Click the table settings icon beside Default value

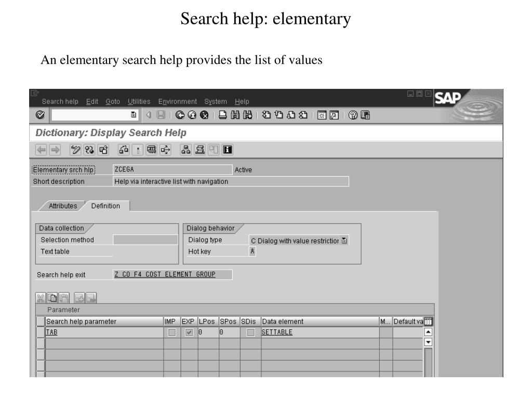428,321
